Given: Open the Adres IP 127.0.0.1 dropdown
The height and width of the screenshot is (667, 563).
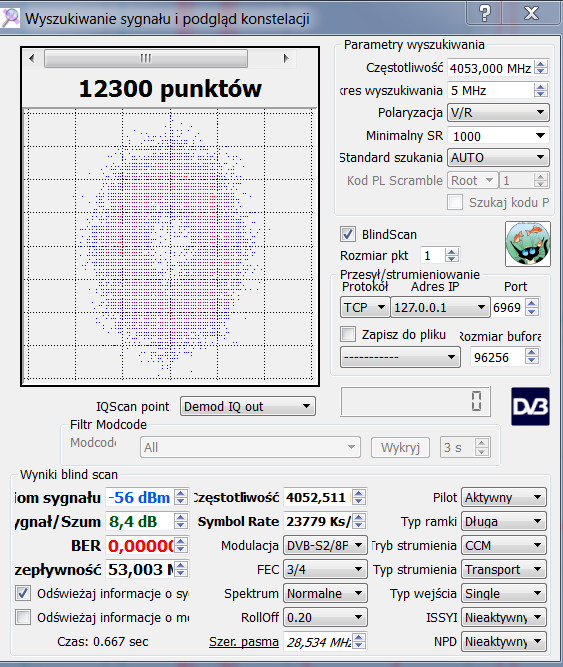Looking at the screenshot, I should click(440, 307).
